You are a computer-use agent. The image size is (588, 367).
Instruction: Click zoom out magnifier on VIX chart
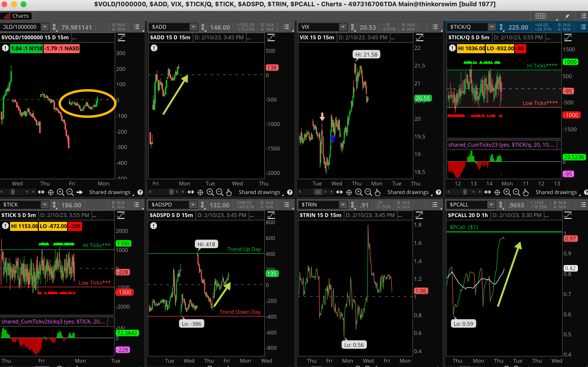[x=368, y=192]
